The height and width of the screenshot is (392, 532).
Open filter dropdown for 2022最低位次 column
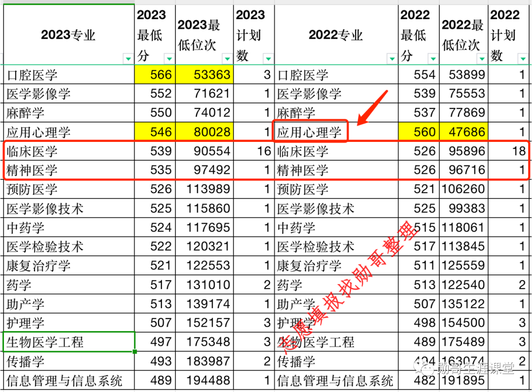click(x=482, y=59)
